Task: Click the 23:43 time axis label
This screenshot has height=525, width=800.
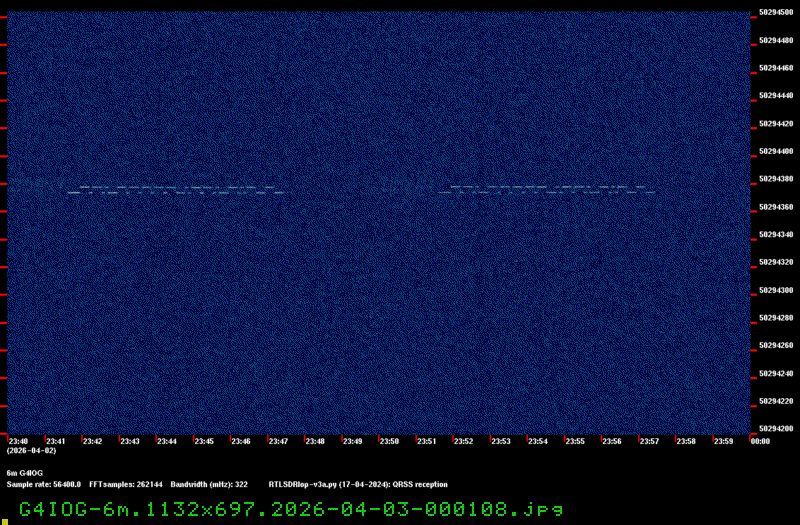Action: pos(130,441)
